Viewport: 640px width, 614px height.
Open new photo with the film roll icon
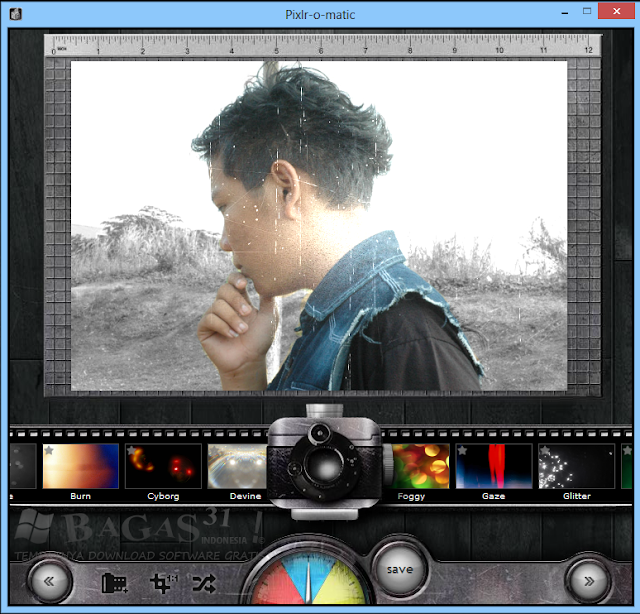point(114,583)
